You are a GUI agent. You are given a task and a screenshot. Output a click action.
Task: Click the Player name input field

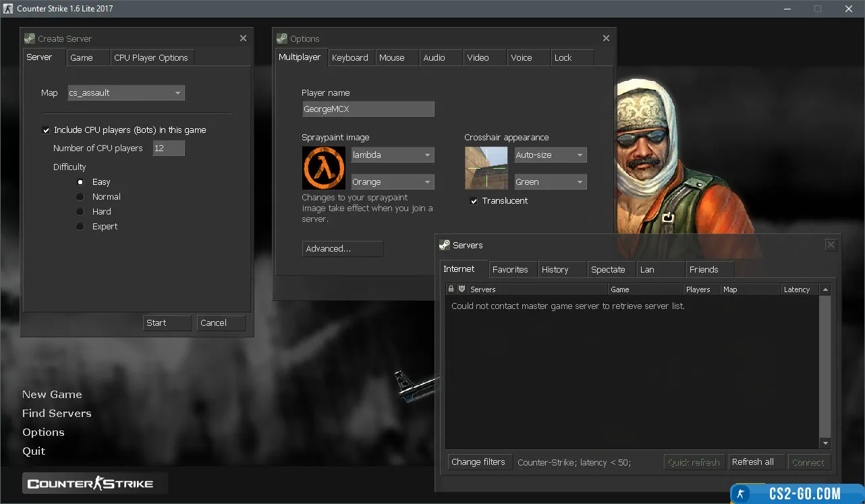coord(368,109)
